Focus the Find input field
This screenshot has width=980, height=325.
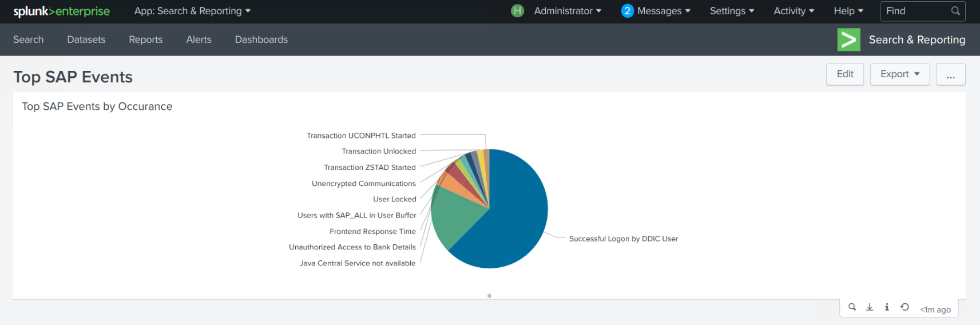pos(914,11)
